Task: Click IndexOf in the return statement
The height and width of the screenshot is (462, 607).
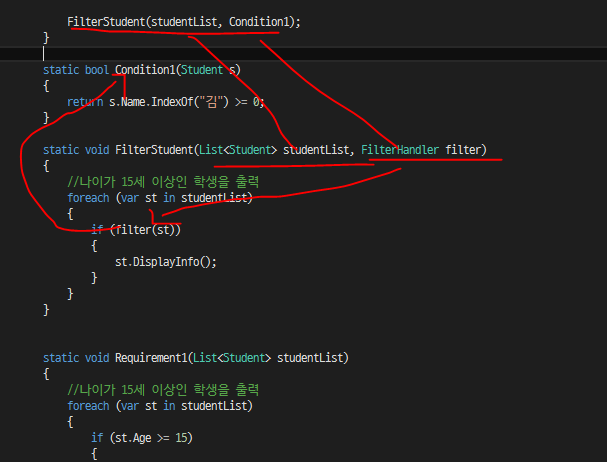Action: [172, 102]
